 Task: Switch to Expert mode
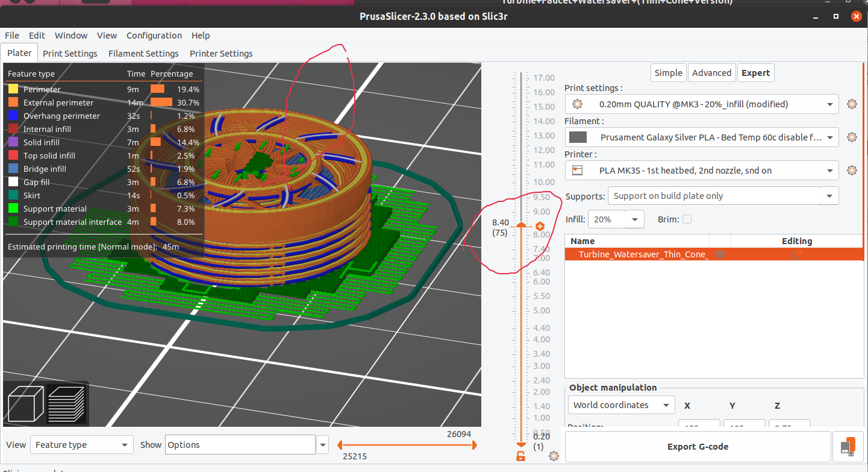click(x=755, y=72)
